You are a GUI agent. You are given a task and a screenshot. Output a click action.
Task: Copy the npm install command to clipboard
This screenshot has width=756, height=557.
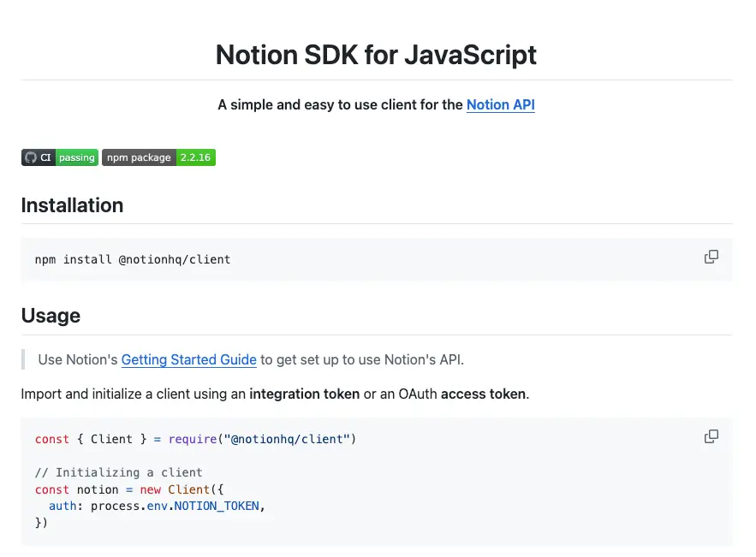(x=711, y=257)
